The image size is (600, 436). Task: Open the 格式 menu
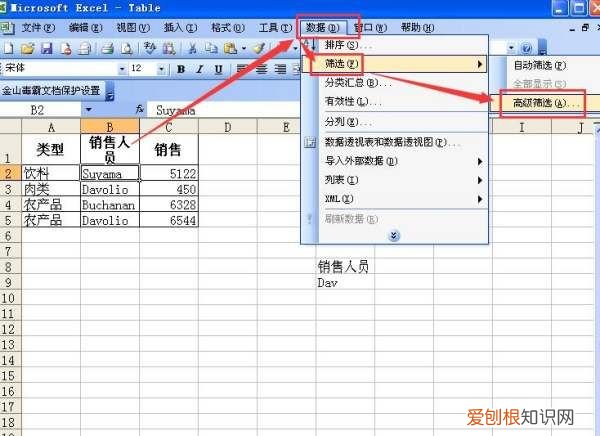click(228, 28)
